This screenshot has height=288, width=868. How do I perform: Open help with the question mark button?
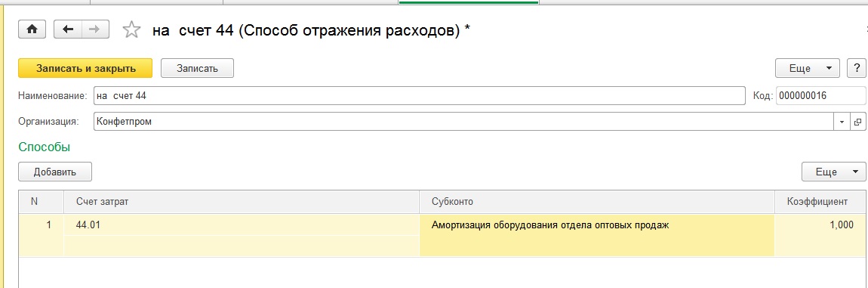pyautogui.click(x=856, y=68)
